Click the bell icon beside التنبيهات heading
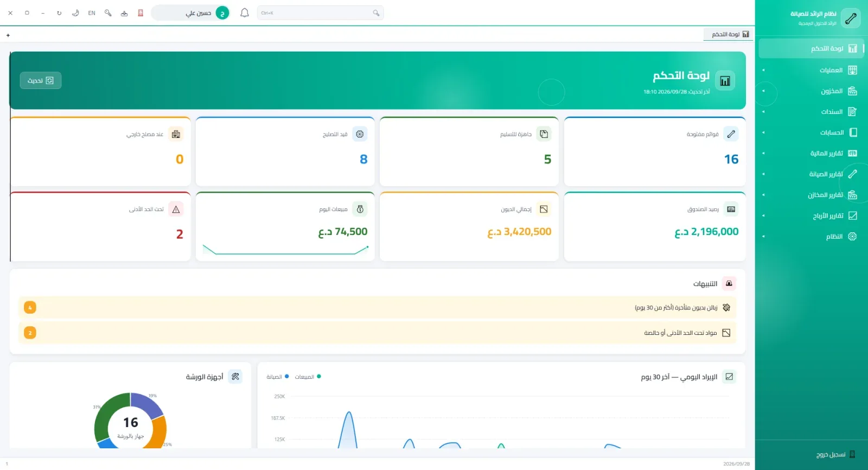Image resolution: width=868 pixels, height=470 pixels. (729, 283)
